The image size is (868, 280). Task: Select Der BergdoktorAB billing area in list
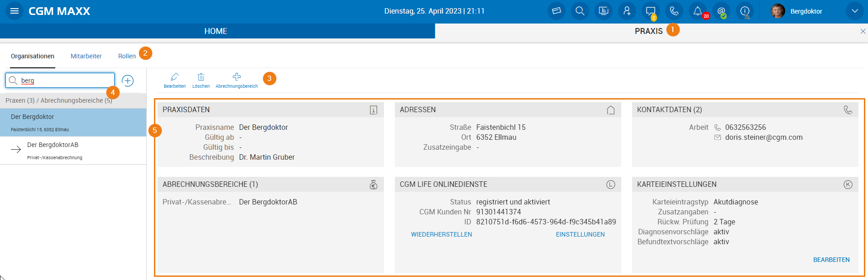tap(73, 150)
